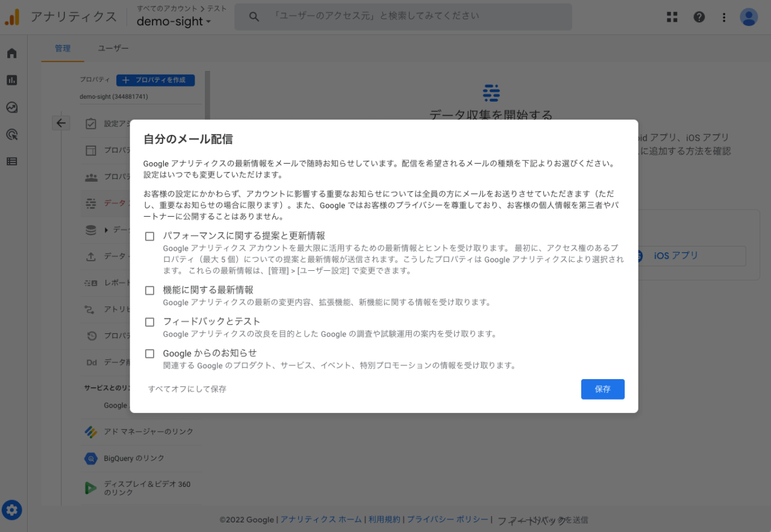Open the Google apps grid icon
Screen dimensions: 771x532
point(672,17)
